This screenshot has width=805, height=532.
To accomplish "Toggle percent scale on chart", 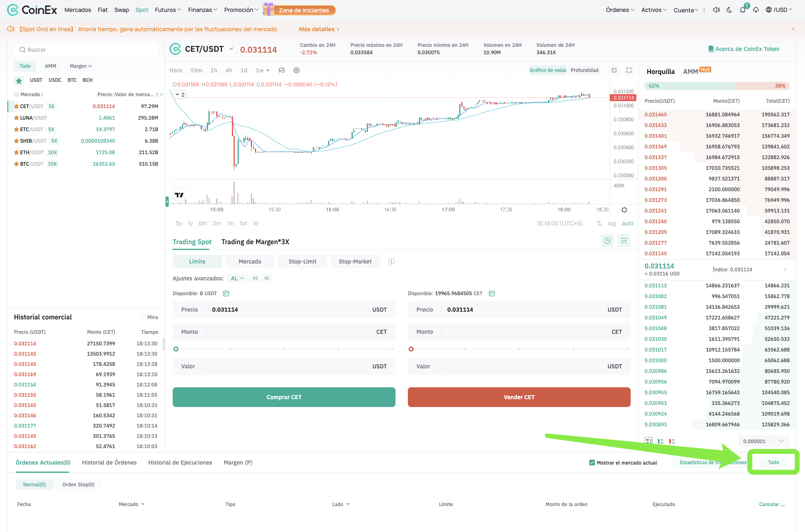I will click(599, 224).
